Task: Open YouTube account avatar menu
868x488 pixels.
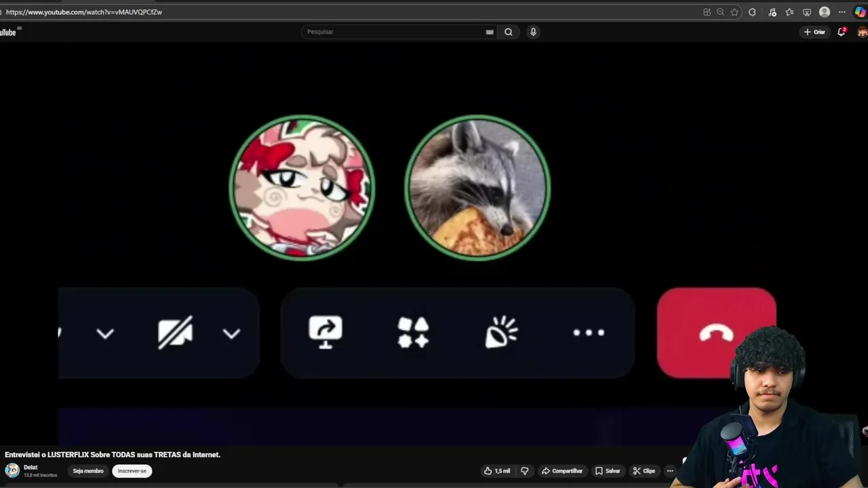Action: [863, 32]
